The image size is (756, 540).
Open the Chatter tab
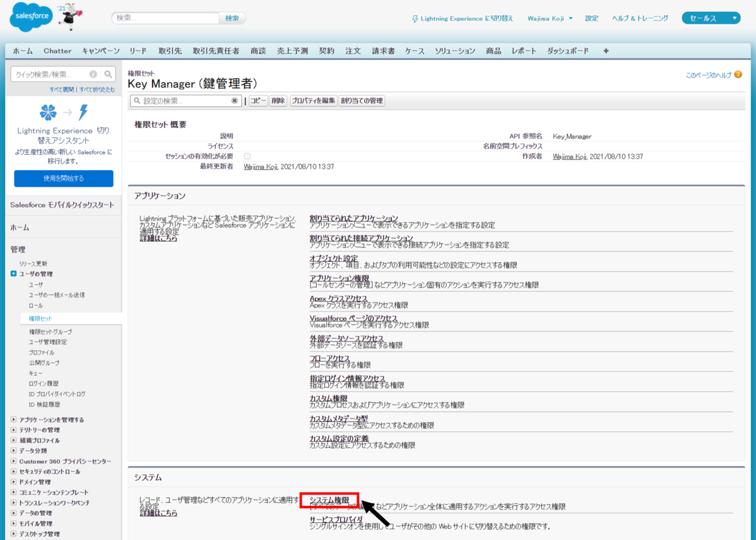57,51
